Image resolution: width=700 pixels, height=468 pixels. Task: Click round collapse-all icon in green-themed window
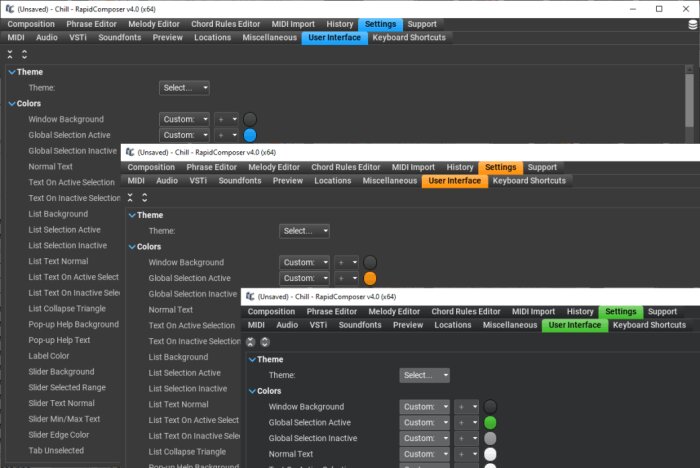click(250, 342)
